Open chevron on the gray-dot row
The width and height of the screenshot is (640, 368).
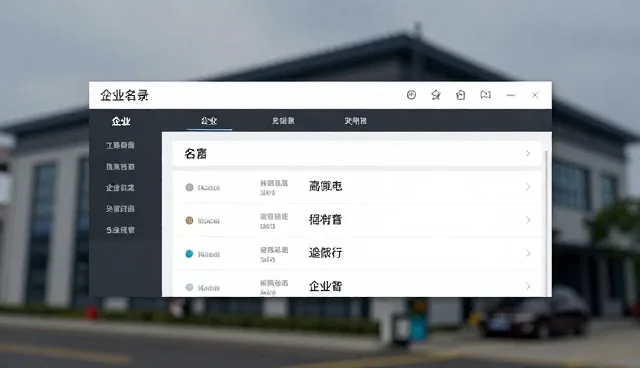pyautogui.click(x=528, y=187)
